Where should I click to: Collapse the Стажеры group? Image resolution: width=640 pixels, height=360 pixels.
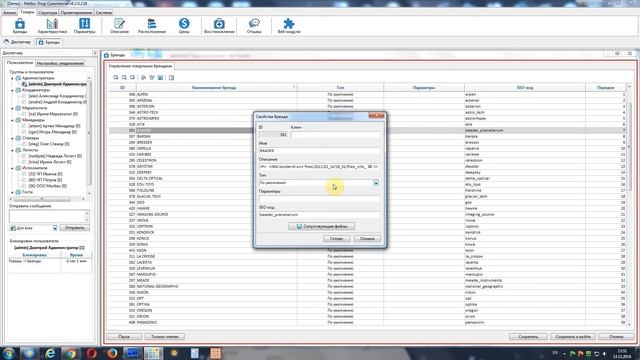pos(12,138)
